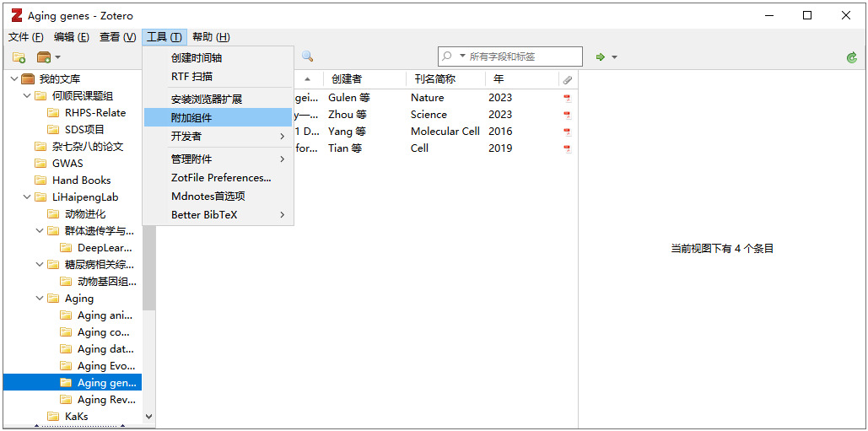The width and height of the screenshot is (868, 431).
Task: Open Mdnotes首选项 menu entry
Action: click(218, 196)
